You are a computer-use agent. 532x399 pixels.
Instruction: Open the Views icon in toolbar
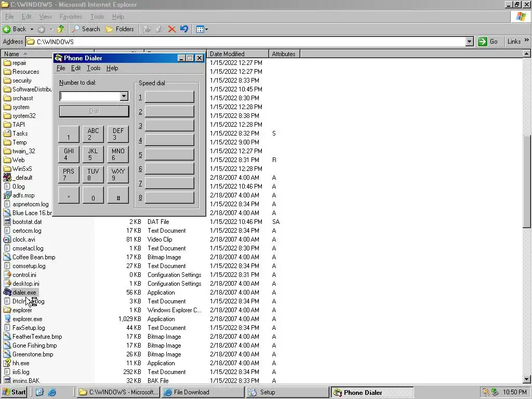tap(200, 29)
